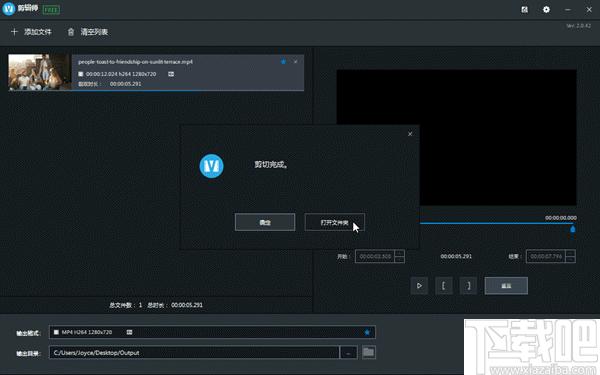
Task: Click the 开始 start time input field
Action: [x=375, y=256]
